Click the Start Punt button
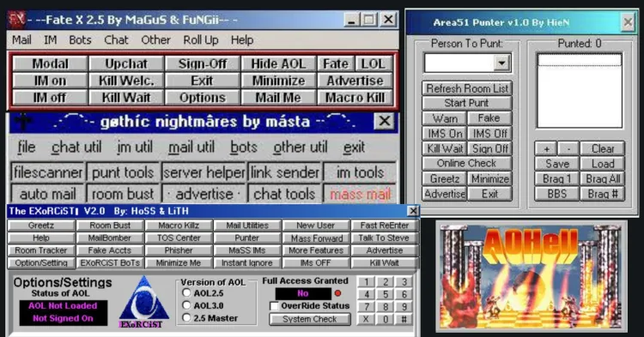This screenshot has height=337, width=644. point(467,103)
